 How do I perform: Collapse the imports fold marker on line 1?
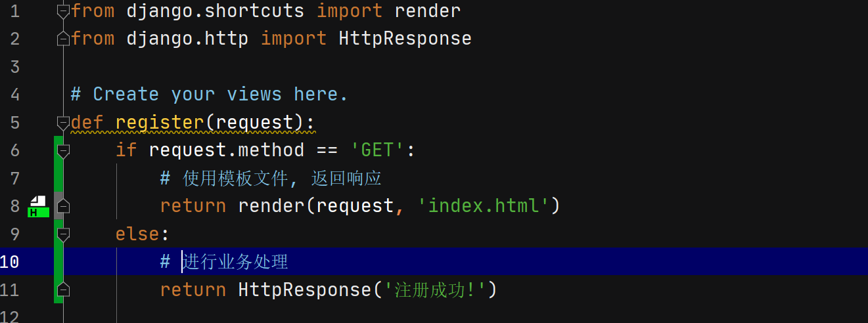pyautogui.click(x=63, y=11)
